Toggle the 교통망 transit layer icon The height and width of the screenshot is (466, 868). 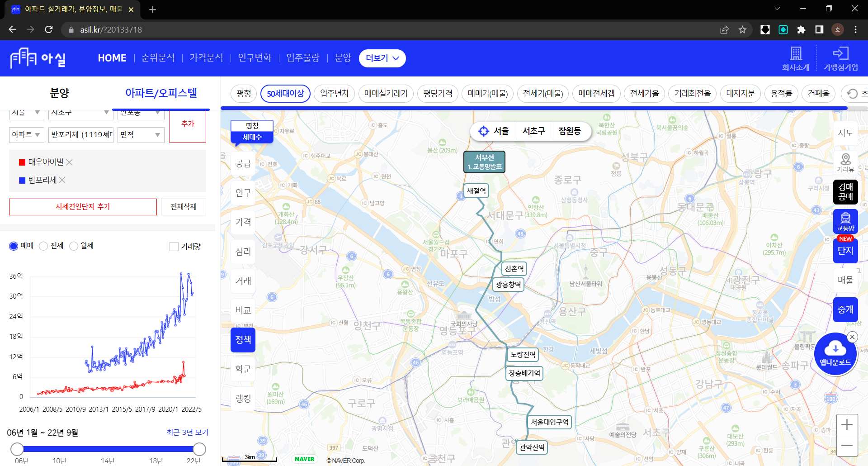(x=845, y=221)
